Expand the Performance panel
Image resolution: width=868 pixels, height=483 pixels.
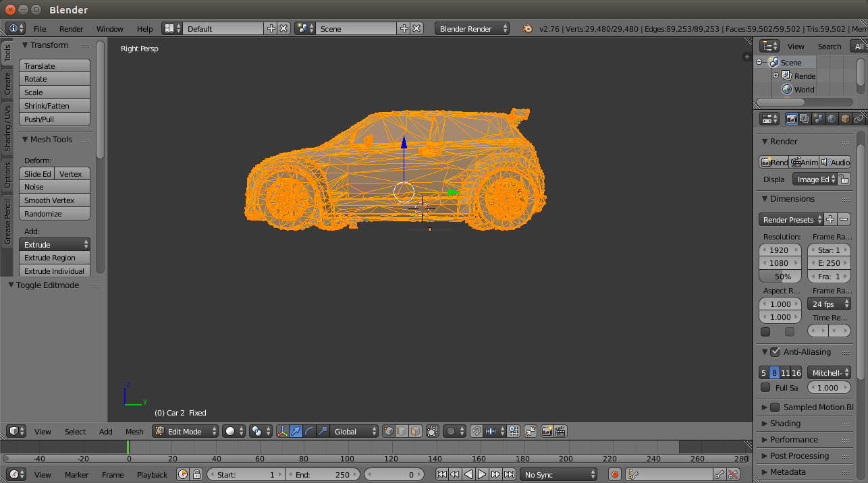pos(794,440)
